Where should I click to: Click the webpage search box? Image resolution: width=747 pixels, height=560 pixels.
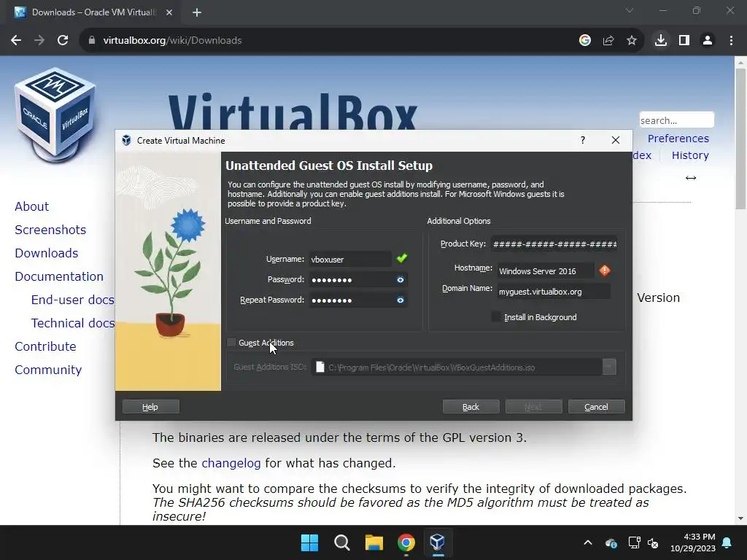point(676,120)
